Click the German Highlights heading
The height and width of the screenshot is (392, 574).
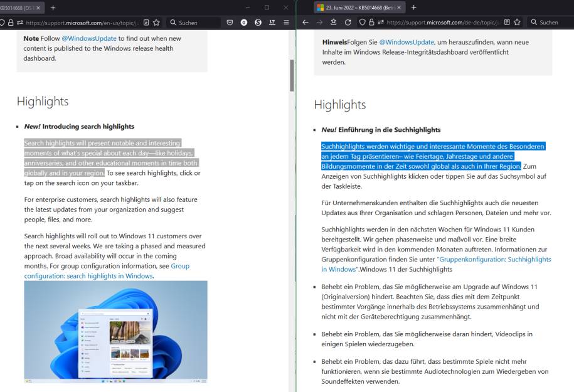tap(340, 105)
